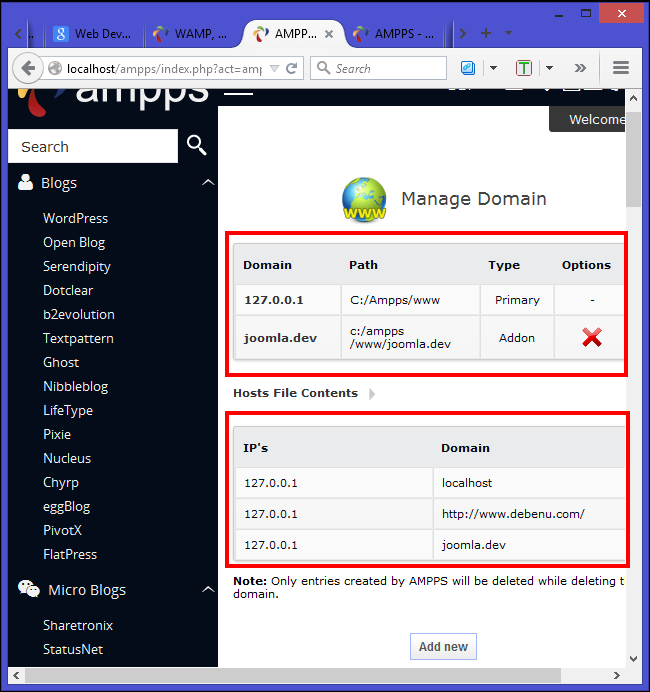This screenshot has width=650, height=692.
Task: Select Serendipity from Blogs list
Action: (77, 267)
